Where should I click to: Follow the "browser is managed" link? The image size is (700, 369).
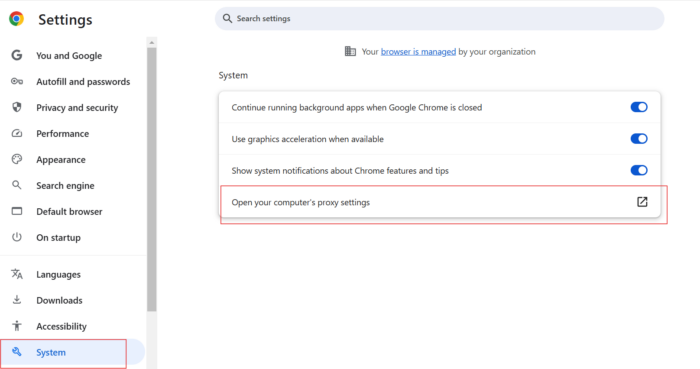coord(418,52)
